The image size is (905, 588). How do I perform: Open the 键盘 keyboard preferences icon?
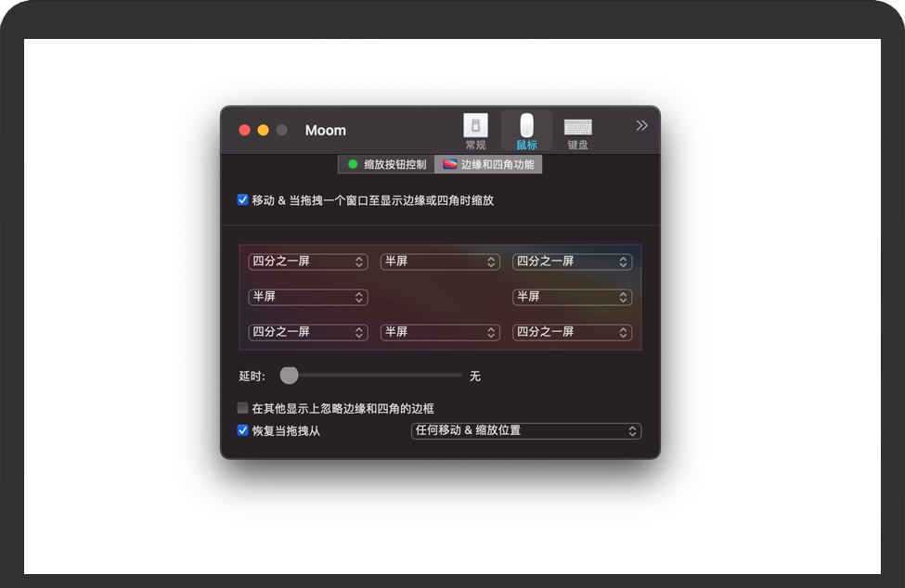[x=577, y=134]
